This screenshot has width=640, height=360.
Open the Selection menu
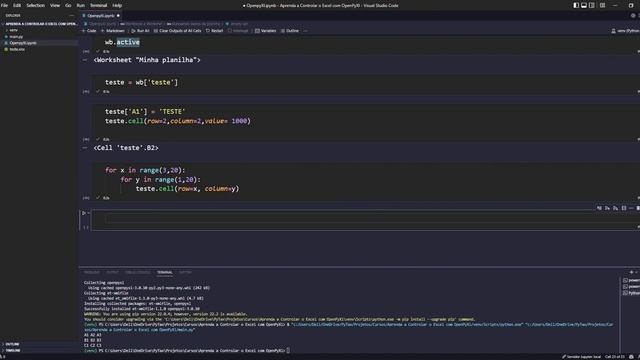coord(36,5)
